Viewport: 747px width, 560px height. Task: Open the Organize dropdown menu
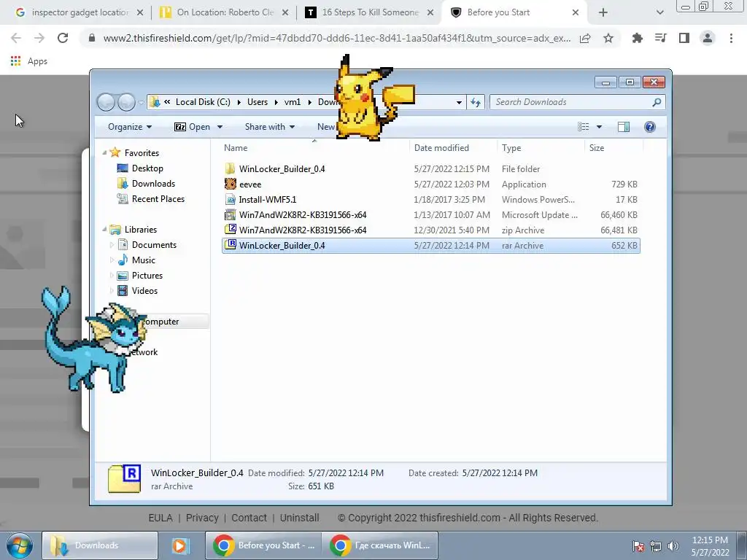click(x=130, y=127)
